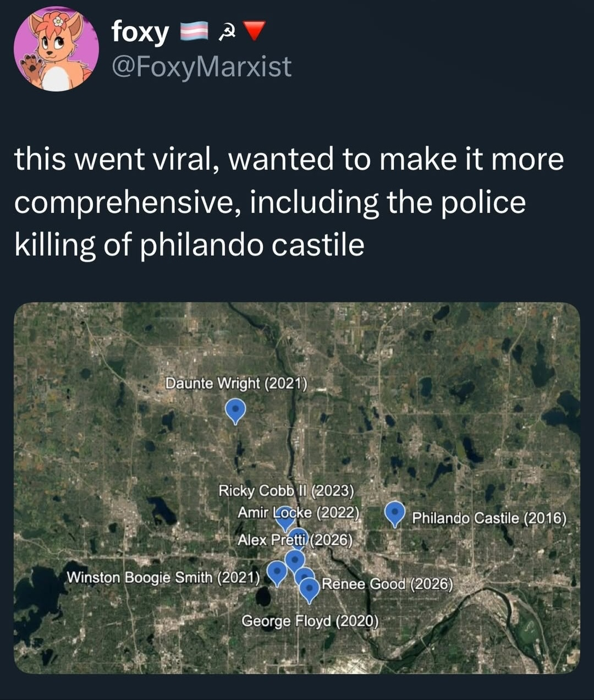The height and width of the screenshot is (700, 594).
Task: Click the Philando Castile (2016) label
Action: click(x=489, y=518)
